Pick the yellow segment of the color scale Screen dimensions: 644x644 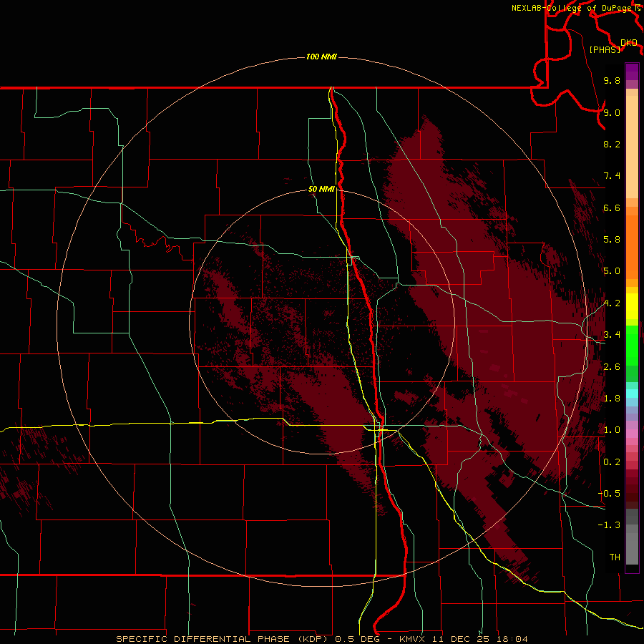(x=632, y=306)
